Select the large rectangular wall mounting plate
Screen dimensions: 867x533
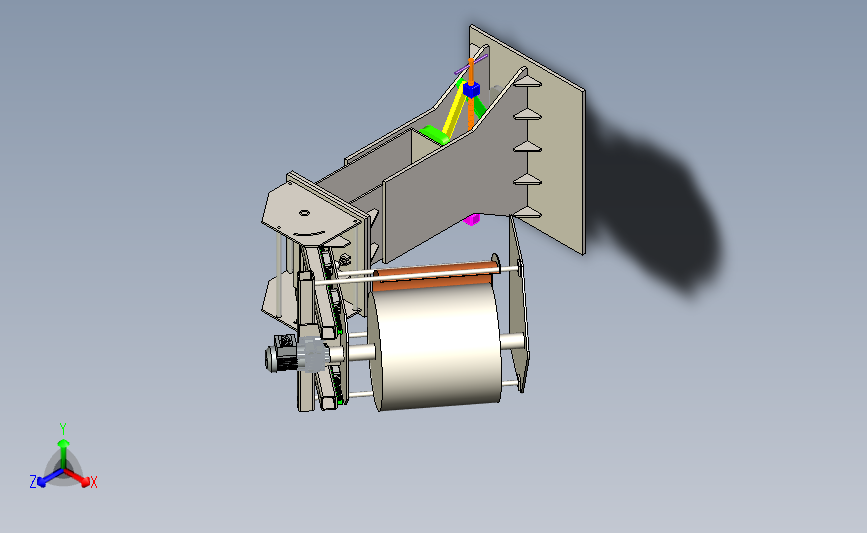556,160
